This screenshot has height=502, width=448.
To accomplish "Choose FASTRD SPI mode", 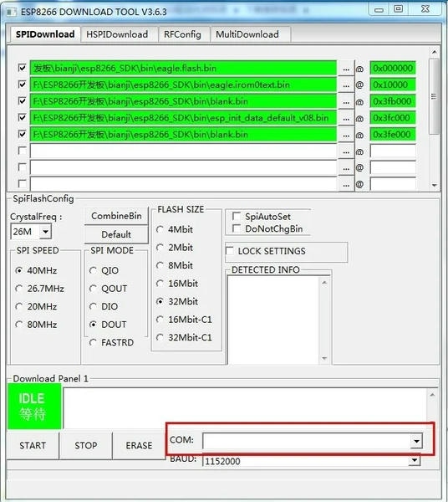I will coord(93,342).
